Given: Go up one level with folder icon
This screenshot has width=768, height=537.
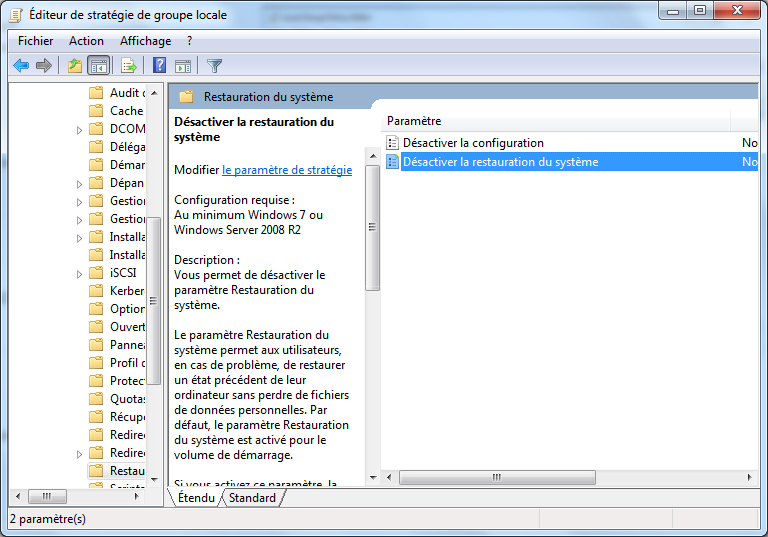Looking at the screenshot, I should point(75,65).
